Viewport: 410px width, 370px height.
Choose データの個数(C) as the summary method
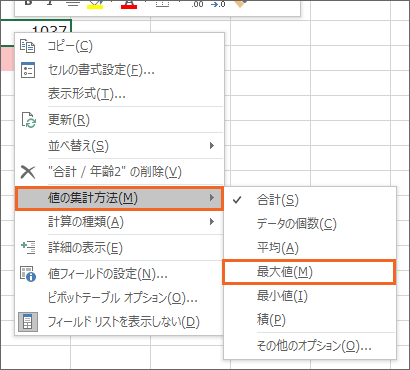[310, 224]
